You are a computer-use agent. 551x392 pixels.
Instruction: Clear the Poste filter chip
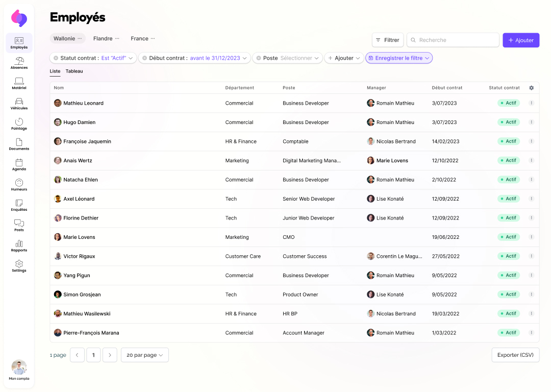[259, 58]
